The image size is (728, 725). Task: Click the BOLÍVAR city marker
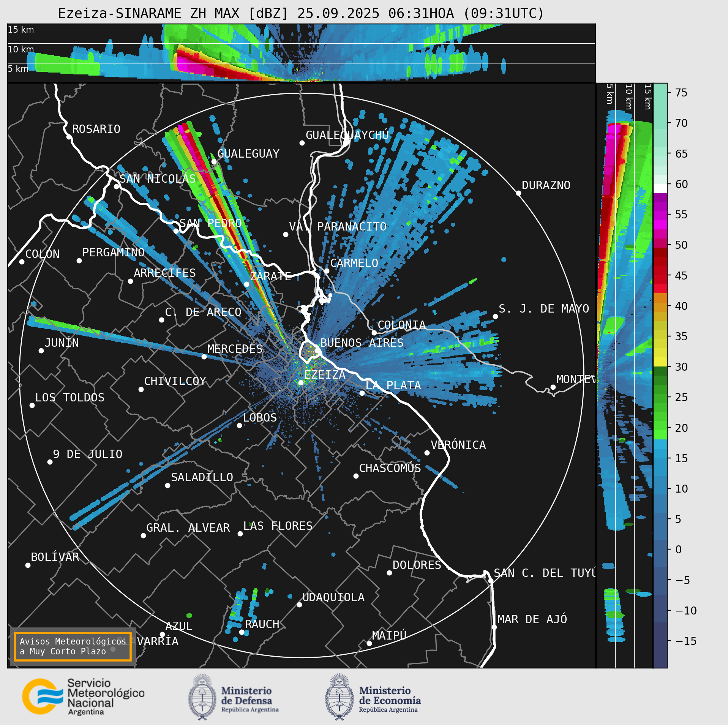(28, 565)
